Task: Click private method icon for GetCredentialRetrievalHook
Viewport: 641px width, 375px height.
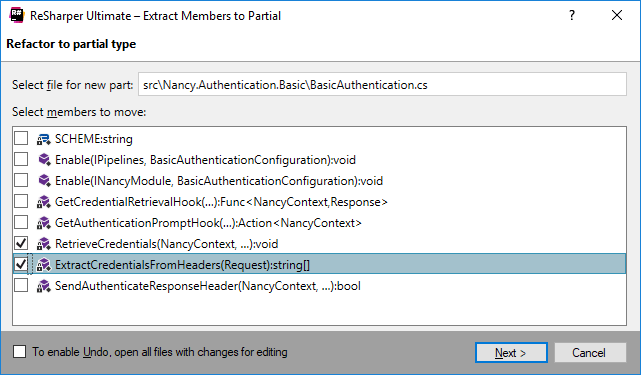Action: point(43,202)
